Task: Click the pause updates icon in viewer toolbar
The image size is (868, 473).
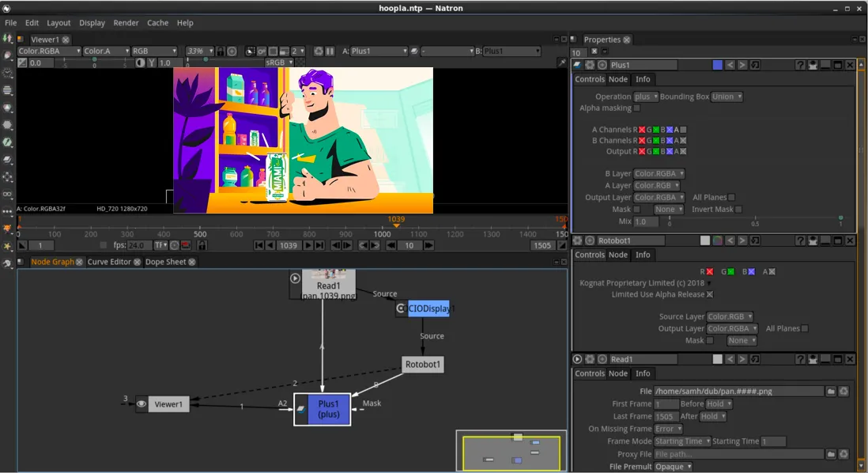Action: point(330,51)
